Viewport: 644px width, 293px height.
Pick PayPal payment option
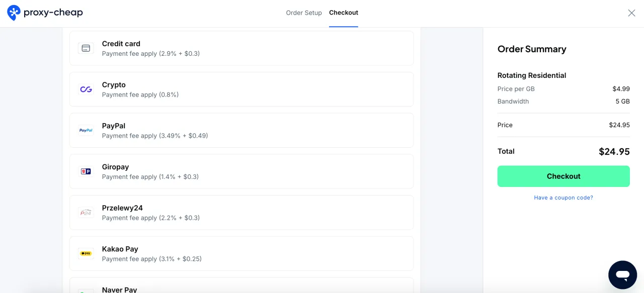(x=242, y=130)
